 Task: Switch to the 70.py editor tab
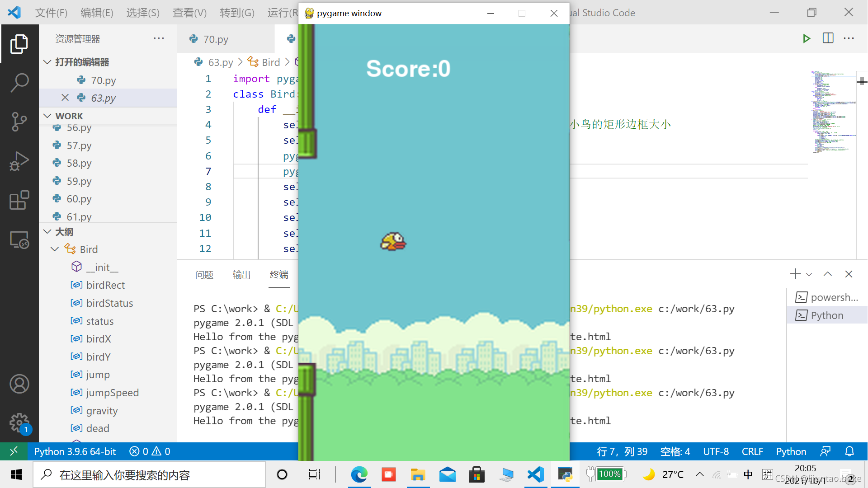click(215, 39)
